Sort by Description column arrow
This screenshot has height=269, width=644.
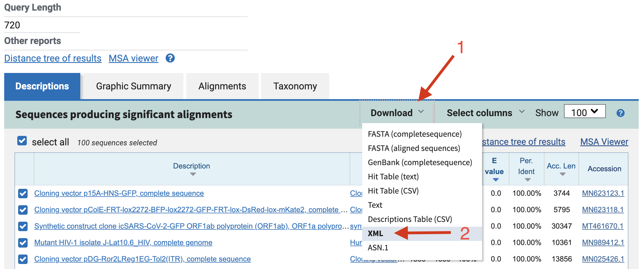(x=193, y=174)
